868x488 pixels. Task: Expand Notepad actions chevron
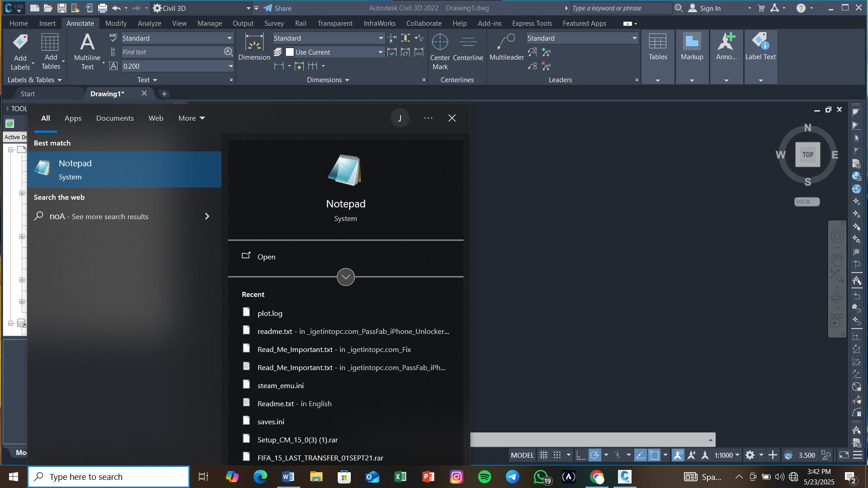click(345, 277)
